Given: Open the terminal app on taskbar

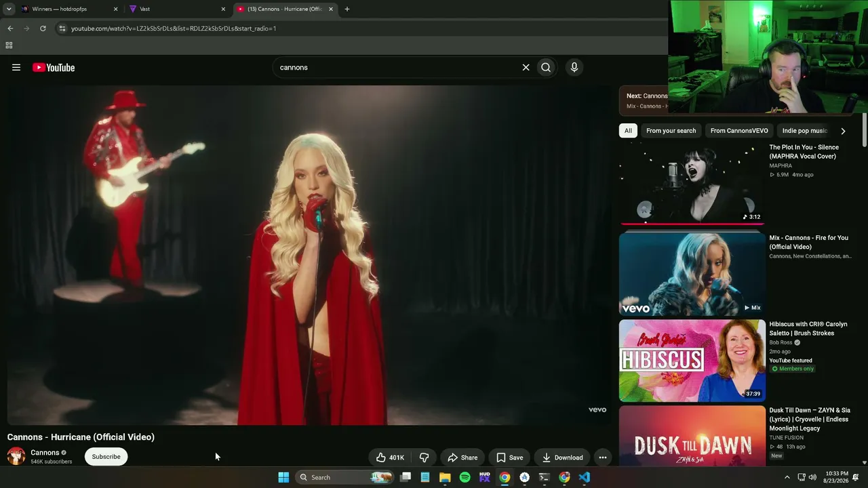Looking at the screenshot, I should point(544,477).
